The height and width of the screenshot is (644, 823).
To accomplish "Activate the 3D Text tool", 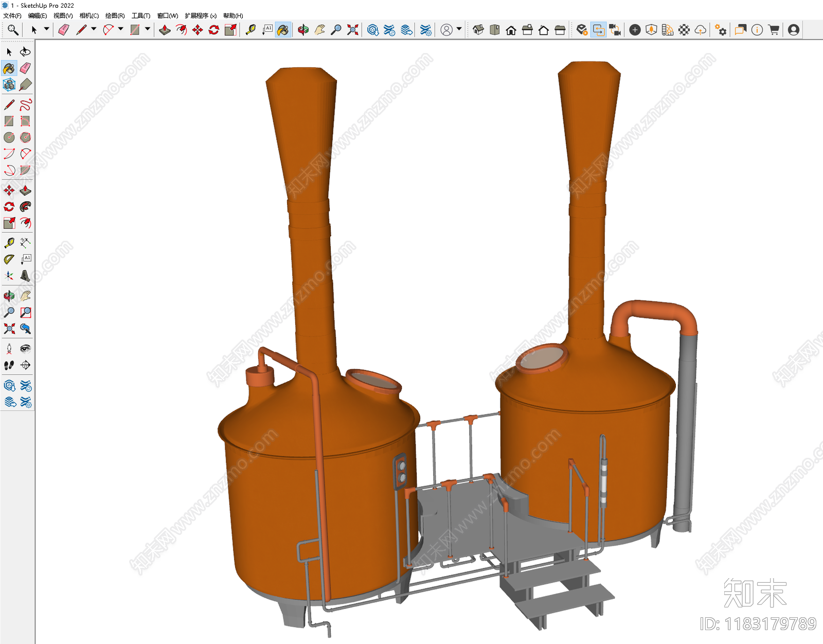I will click(25, 276).
